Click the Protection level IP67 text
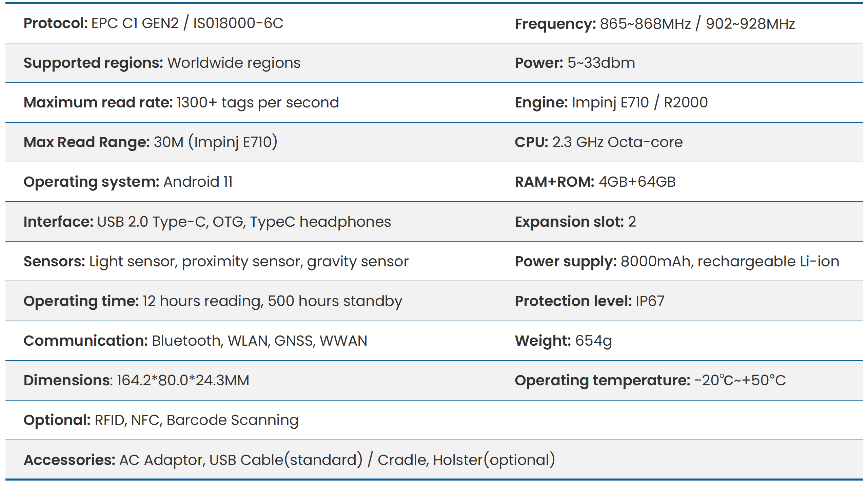The width and height of the screenshot is (868, 488). click(589, 301)
